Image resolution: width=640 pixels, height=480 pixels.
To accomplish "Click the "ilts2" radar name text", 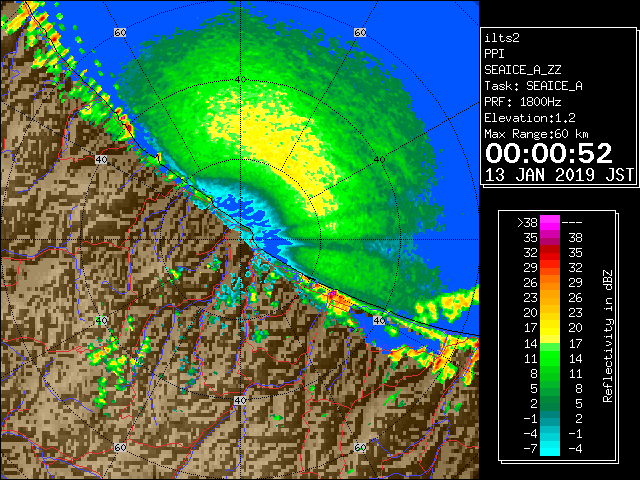I will click(x=502, y=38).
